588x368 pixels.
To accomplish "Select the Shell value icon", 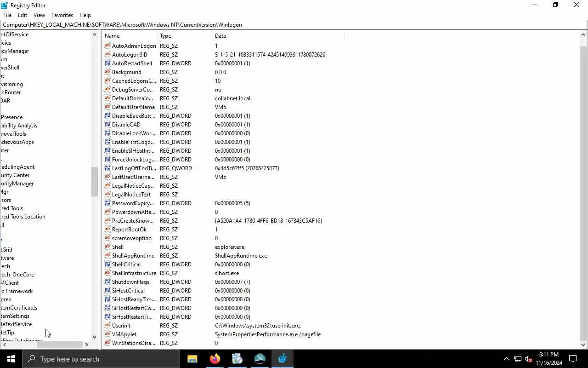I will click(x=107, y=247).
